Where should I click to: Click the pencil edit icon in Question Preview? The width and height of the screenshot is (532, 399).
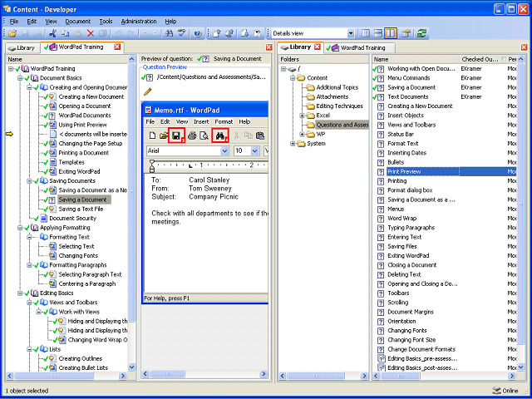click(148, 91)
